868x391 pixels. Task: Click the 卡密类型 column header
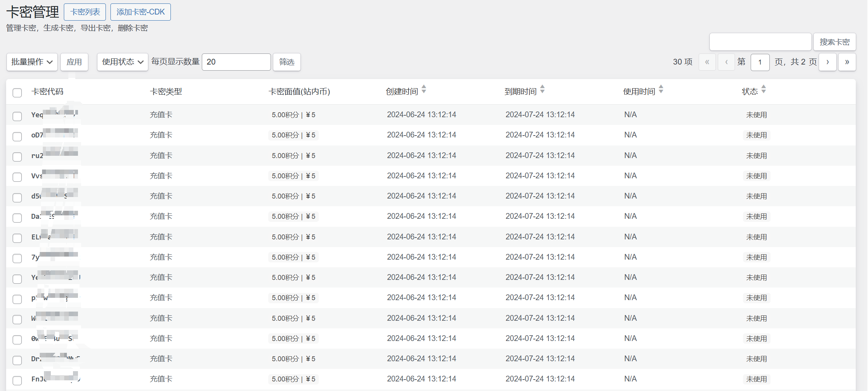coord(166,92)
